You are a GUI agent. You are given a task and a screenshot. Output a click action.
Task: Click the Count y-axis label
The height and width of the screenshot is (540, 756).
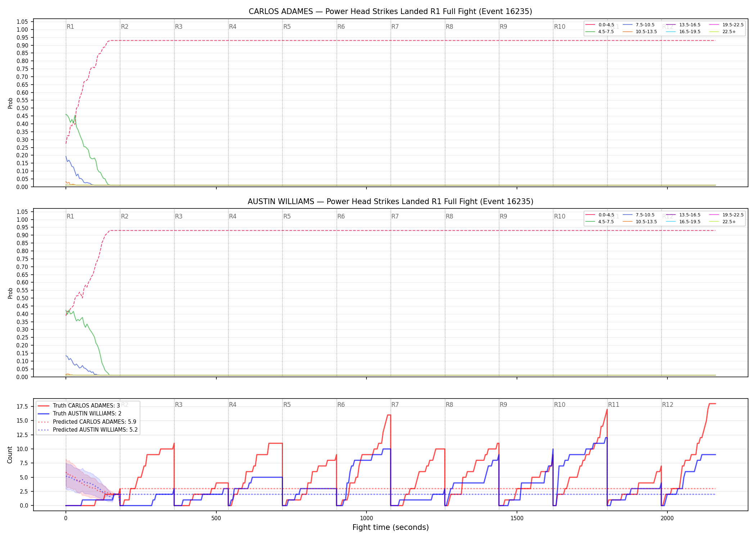click(10, 455)
